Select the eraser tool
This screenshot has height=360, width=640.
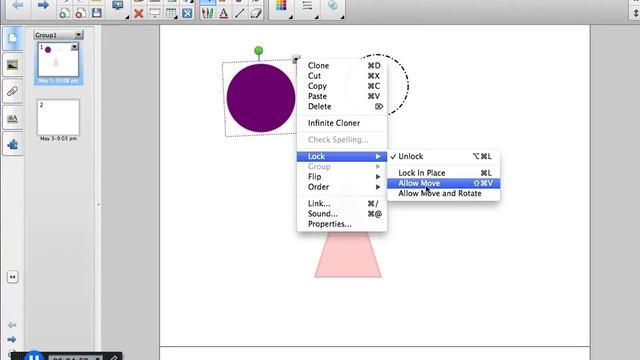pos(256,13)
